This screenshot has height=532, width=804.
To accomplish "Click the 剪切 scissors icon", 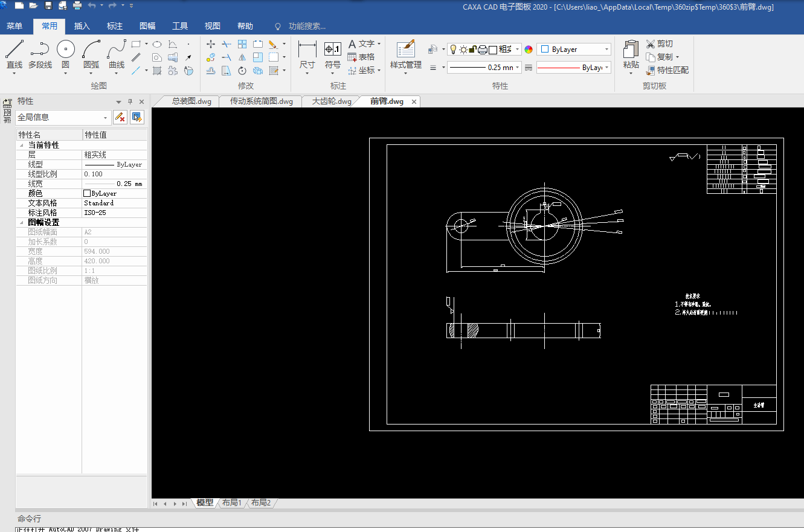I will tap(651, 43).
